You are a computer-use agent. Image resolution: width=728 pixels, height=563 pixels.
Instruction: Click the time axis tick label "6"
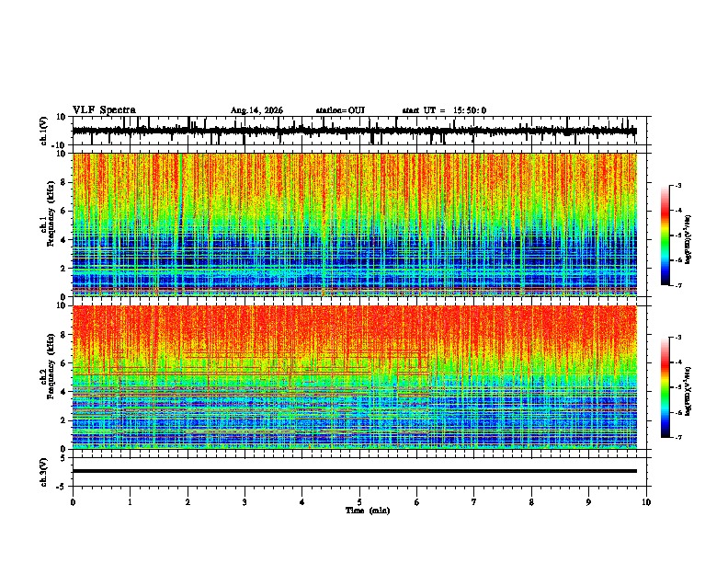point(416,502)
